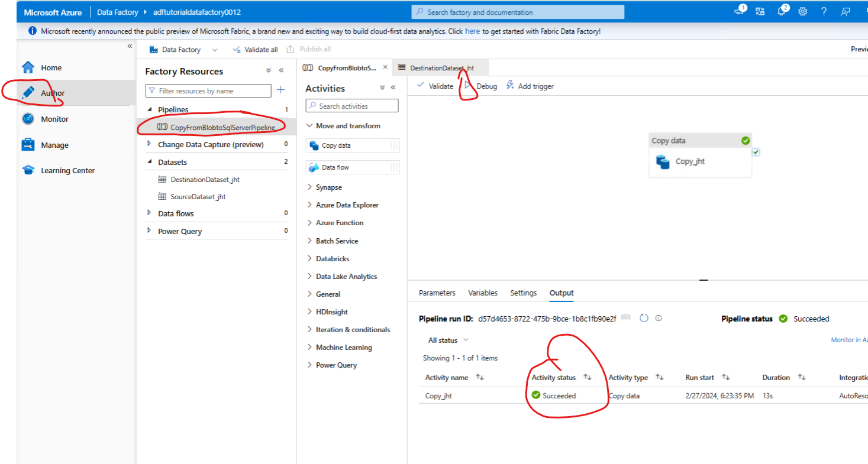Image resolution: width=868 pixels, height=464 pixels.
Task: Expand all Activities with double-down chevron
Action: click(382, 87)
